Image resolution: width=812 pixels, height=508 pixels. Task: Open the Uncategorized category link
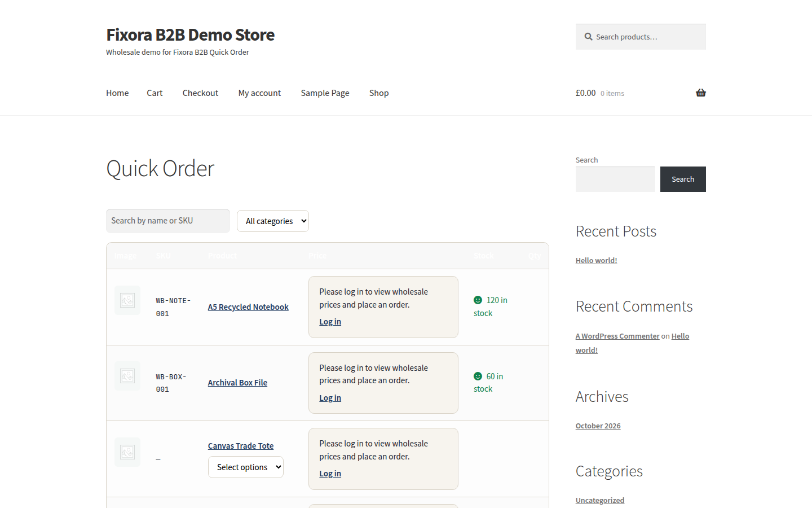pyautogui.click(x=600, y=500)
